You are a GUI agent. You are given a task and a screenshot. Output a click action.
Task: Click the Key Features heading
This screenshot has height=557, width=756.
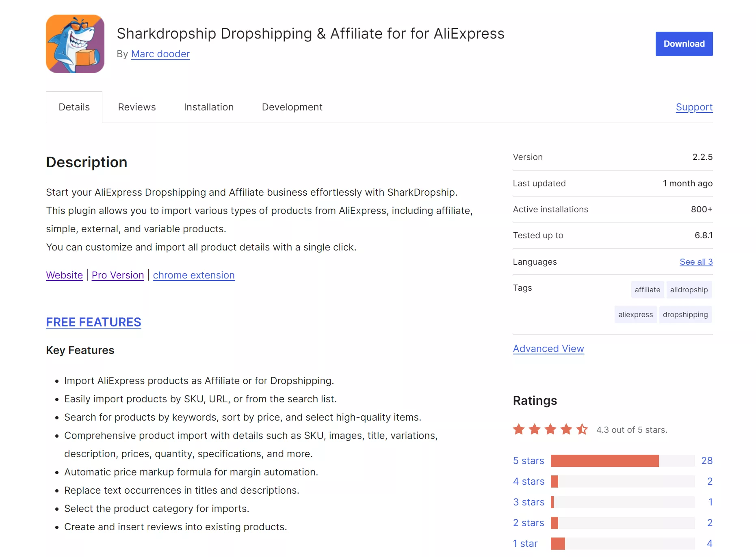pos(80,350)
